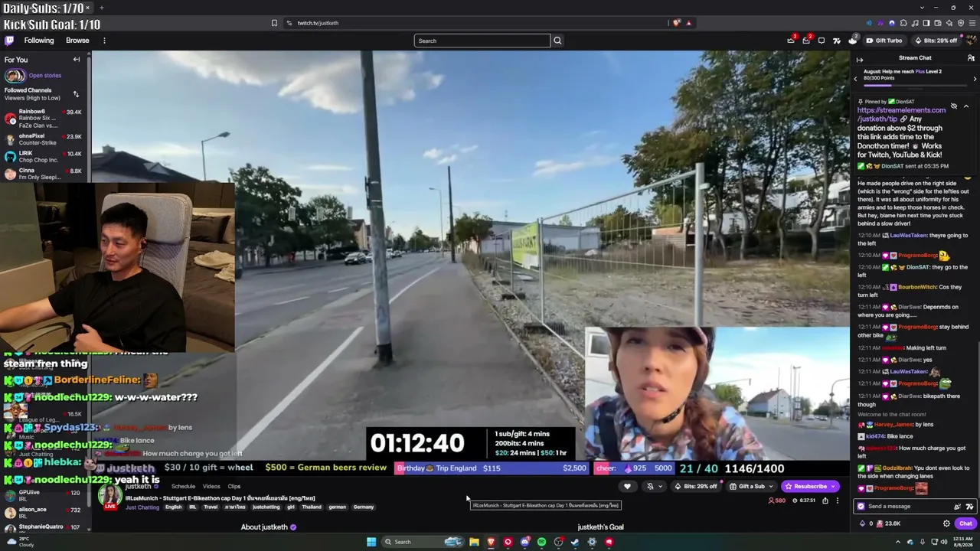
Task: Select the Thailand stream tag
Action: click(312, 507)
